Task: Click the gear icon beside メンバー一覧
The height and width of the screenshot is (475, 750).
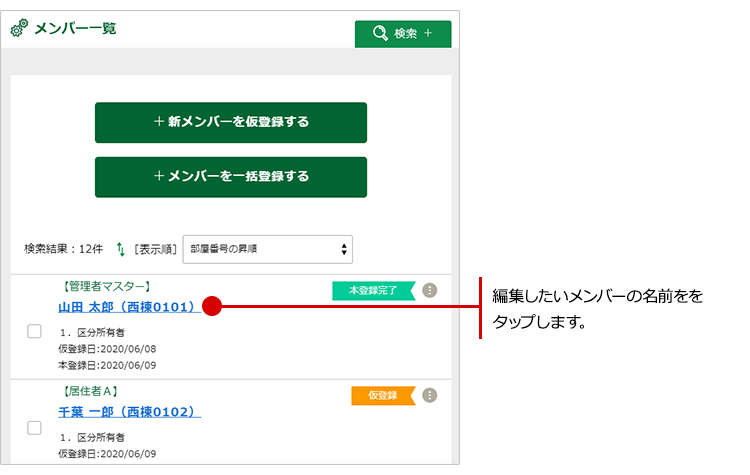Action: (x=19, y=29)
